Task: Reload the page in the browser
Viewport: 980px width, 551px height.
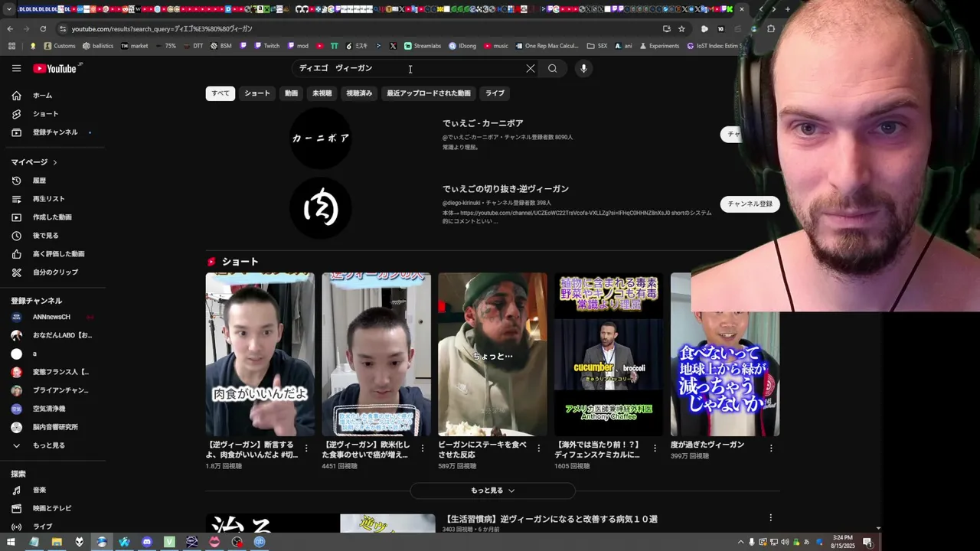Action: [43, 28]
